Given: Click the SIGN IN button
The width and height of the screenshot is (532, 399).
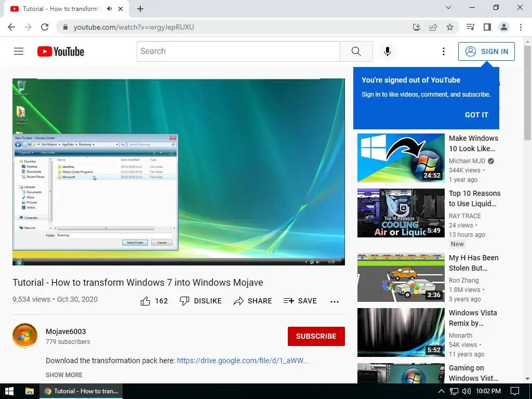Looking at the screenshot, I should pos(486,51).
